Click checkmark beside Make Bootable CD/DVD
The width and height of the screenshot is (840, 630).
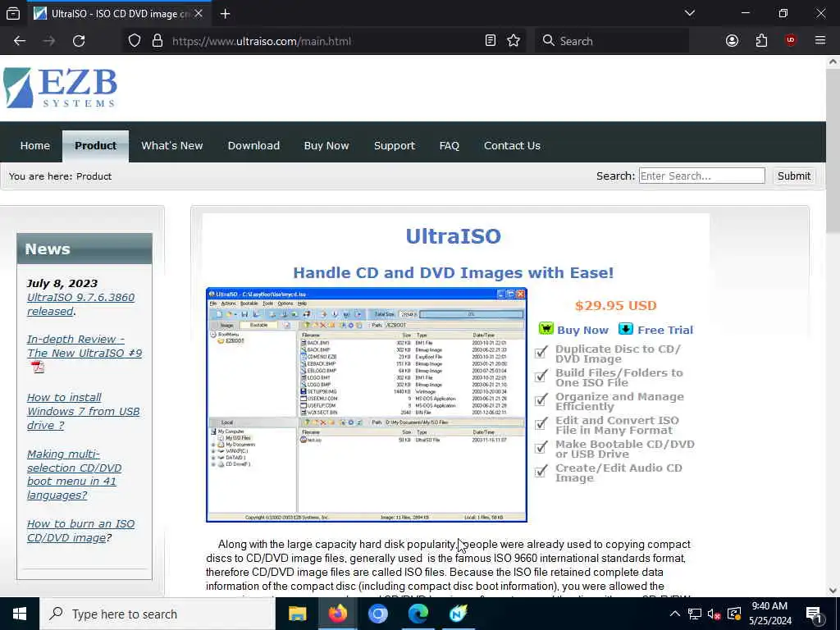541,447
